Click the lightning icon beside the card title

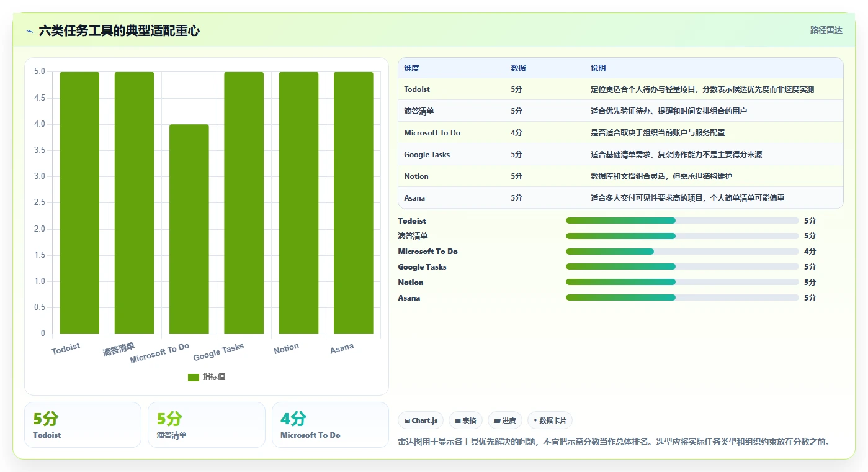coord(29,31)
